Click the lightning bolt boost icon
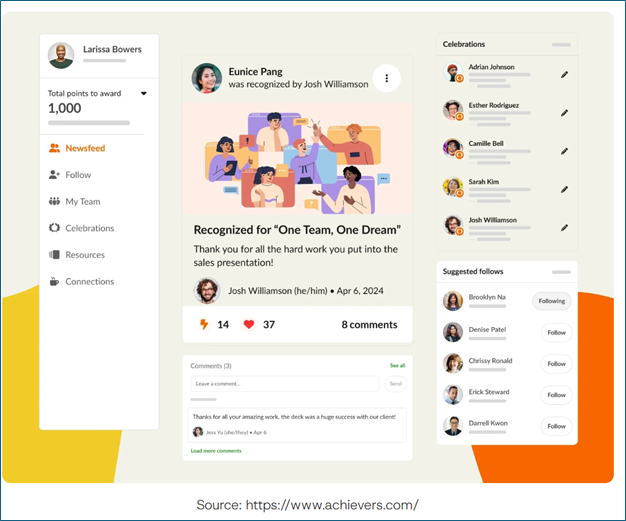Image resolution: width=626 pixels, height=521 pixels. (x=204, y=324)
